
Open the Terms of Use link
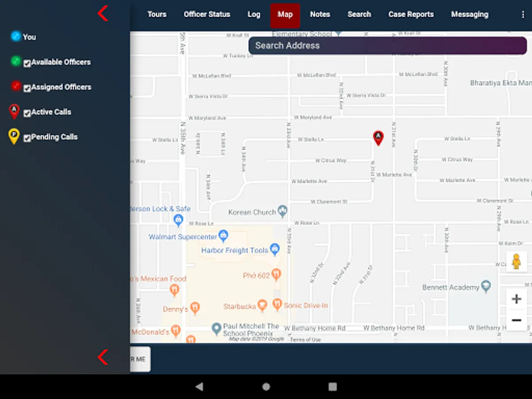click(305, 340)
